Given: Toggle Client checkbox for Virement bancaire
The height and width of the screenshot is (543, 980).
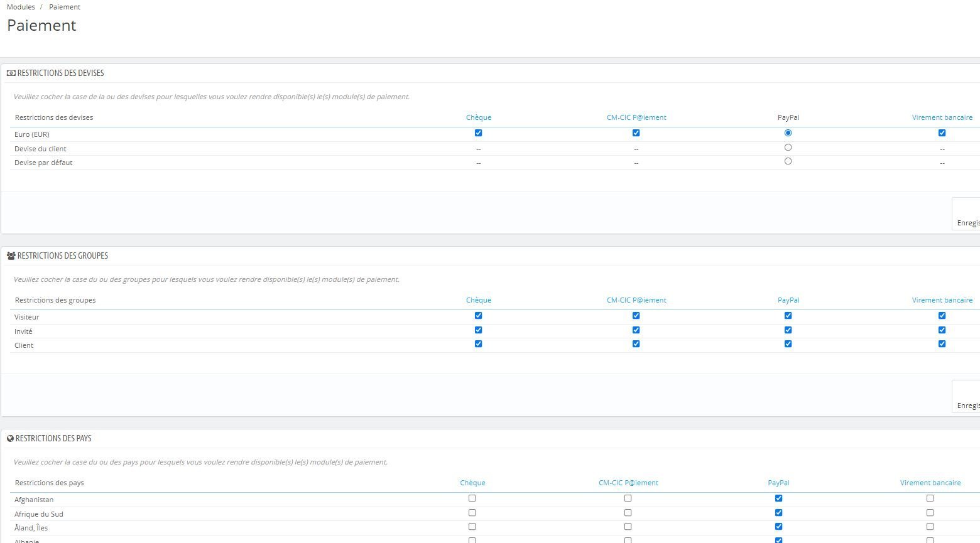Looking at the screenshot, I should tap(942, 344).
